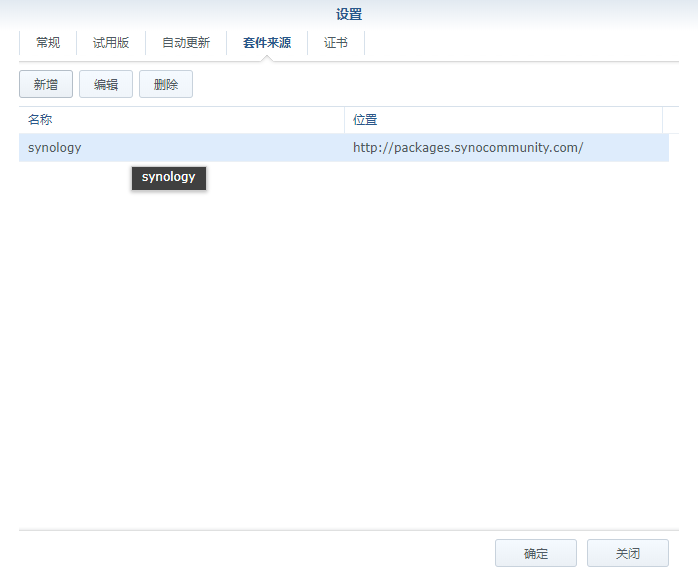
Task: Click the 新增 button
Action: pos(46,84)
